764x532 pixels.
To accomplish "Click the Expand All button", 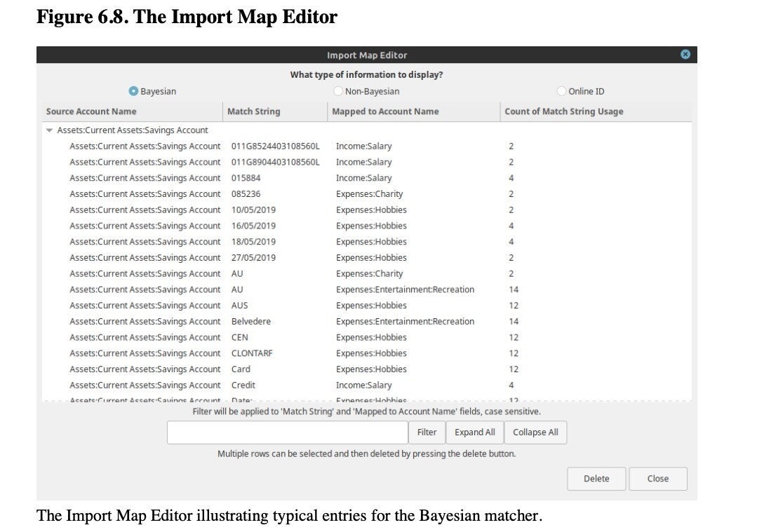I will 474,432.
